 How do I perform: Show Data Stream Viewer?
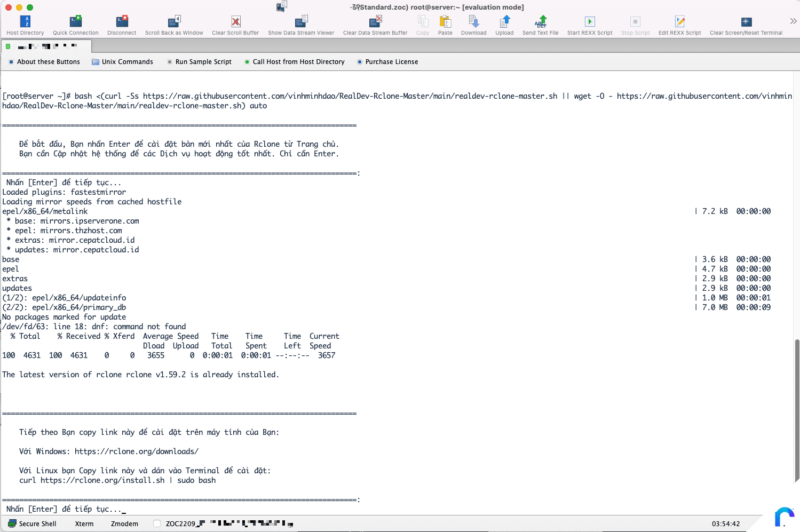coord(301,25)
